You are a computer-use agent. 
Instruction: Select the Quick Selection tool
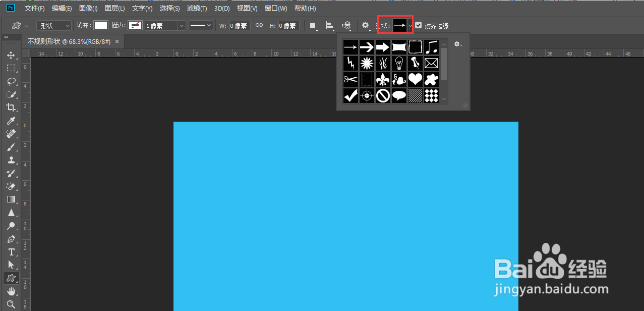tap(11, 94)
